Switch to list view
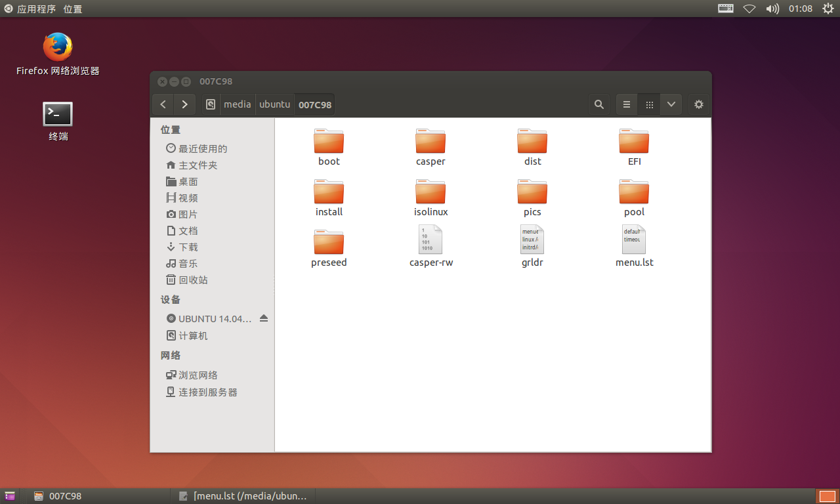This screenshot has width=840, height=504. click(627, 104)
